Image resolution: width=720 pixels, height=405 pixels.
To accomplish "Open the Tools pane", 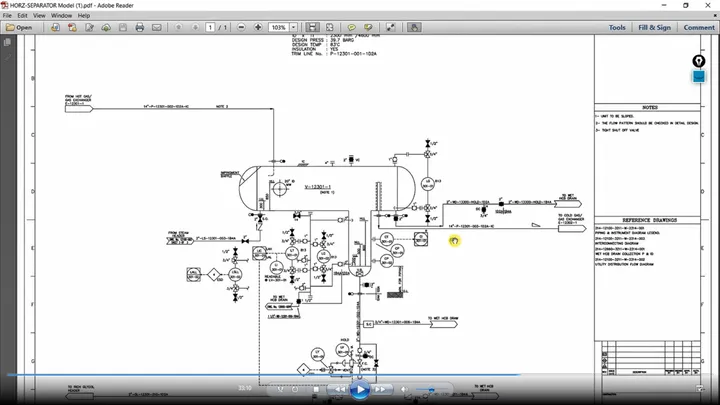I will [x=617, y=28].
